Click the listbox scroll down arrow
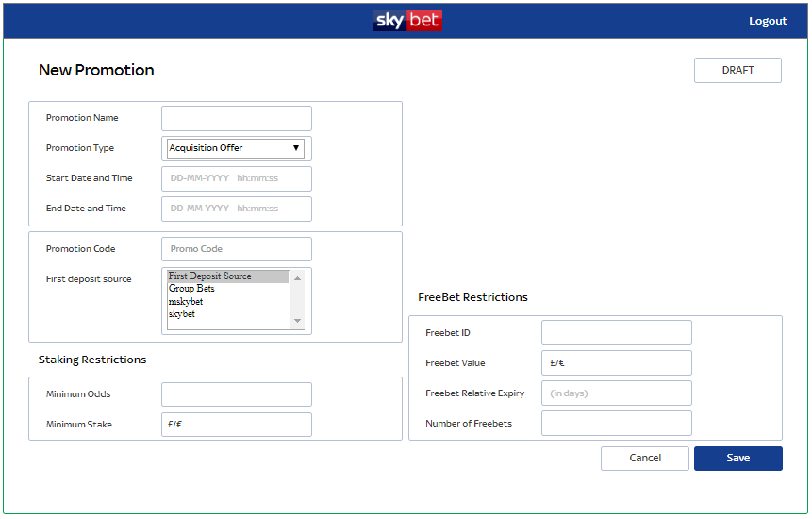Image resolution: width=812 pixels, height=519 pixels. point(297,321)
